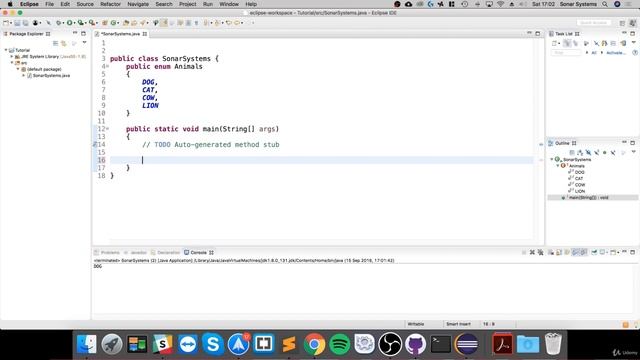Click Collapse All in Package Explorer
Image resolution: width=640 pixels, height=360 pixels.
[55, 43]
